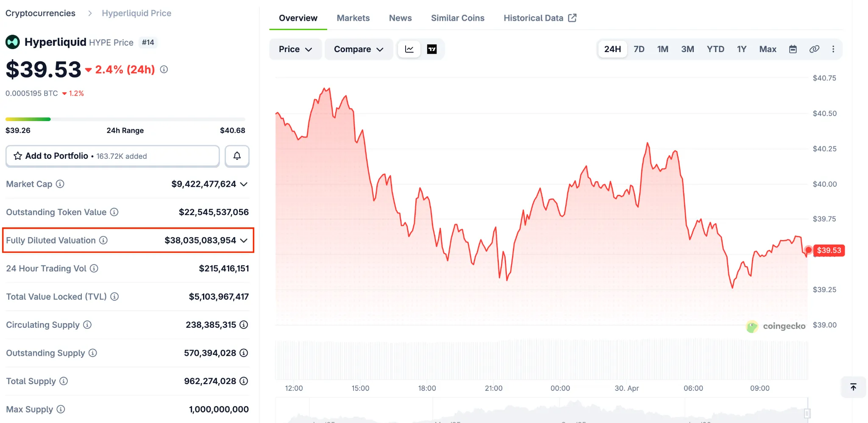The image size is (868, 423).
Task: Open the Similar Coins tab
Action: click(457, 18)
